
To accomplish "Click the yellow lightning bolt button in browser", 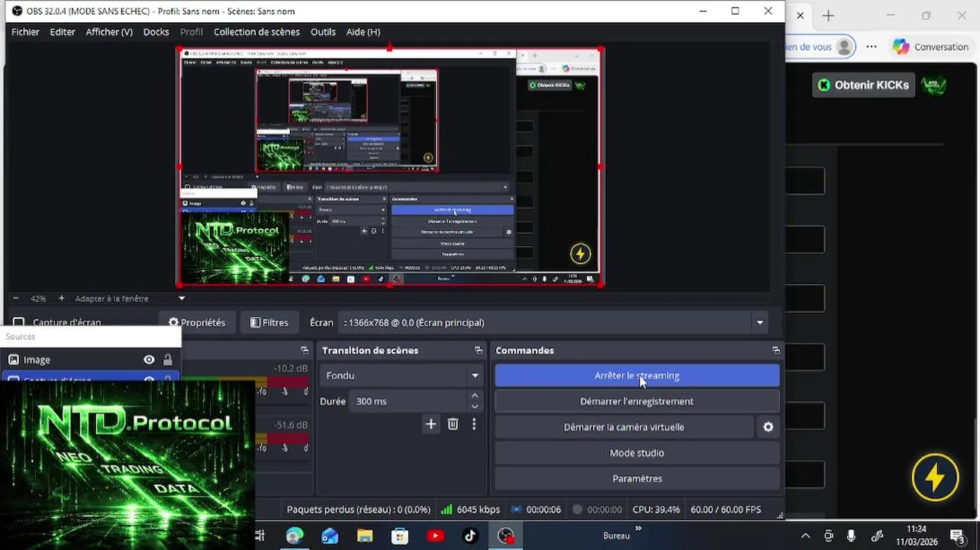I will pyautogui.click(x=935, y=477).
